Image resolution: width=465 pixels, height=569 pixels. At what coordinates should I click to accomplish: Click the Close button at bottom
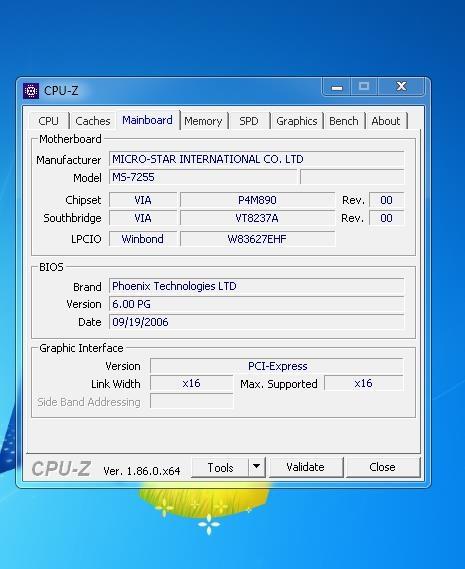coord(383,467)
